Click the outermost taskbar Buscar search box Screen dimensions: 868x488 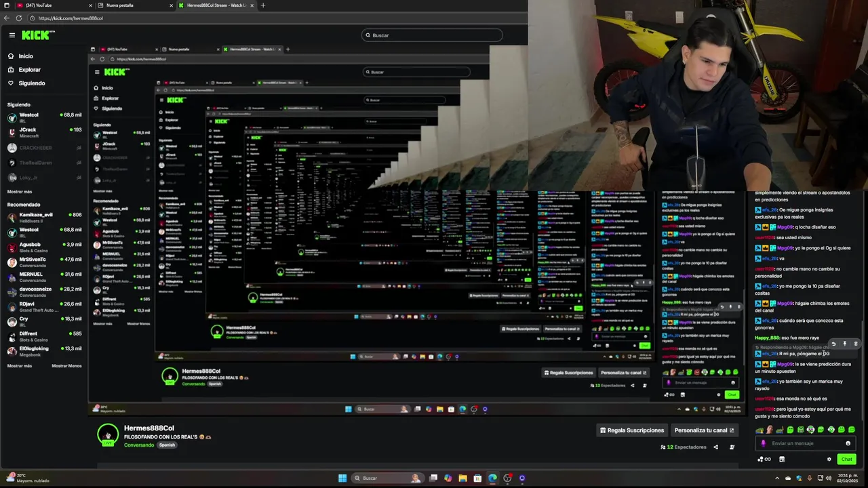pos(387,478)
